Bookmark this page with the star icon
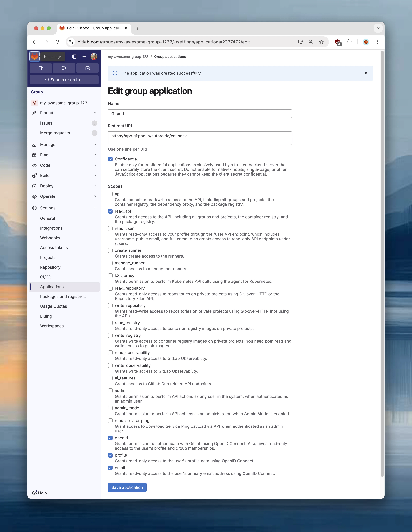412x532 pixels. pyautogui.click(x=321, y=42)
